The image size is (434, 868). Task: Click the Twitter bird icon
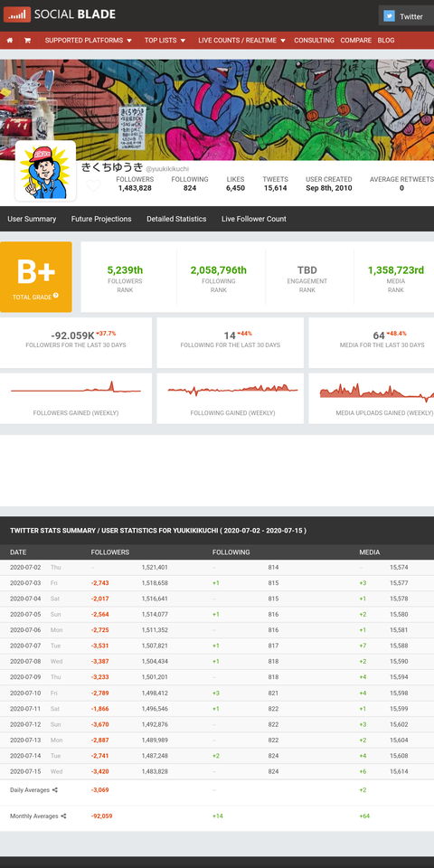389,16
